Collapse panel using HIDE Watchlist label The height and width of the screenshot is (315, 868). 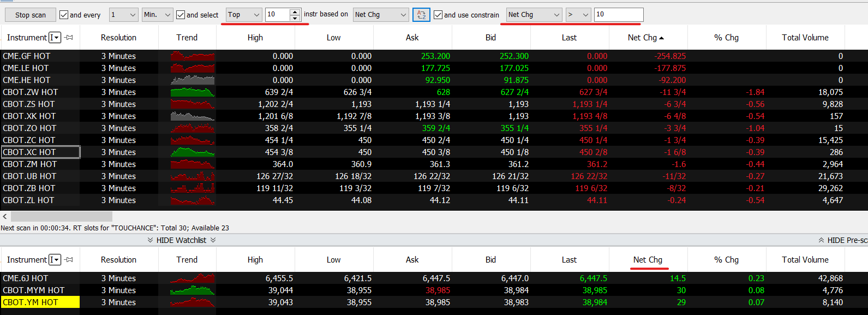(x=181, y=240)
